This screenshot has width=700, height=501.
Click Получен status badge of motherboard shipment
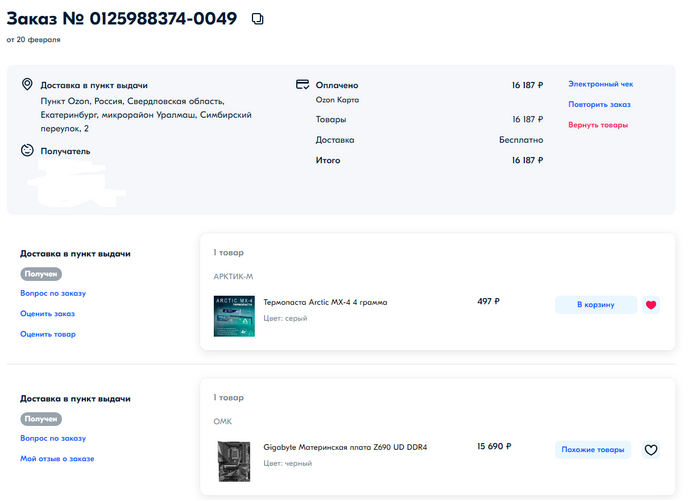(41, 419)
